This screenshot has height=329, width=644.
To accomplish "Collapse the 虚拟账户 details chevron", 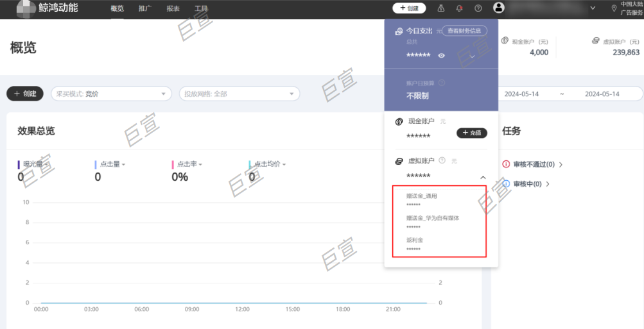I will pyautogui.click(x=483, y=178).
